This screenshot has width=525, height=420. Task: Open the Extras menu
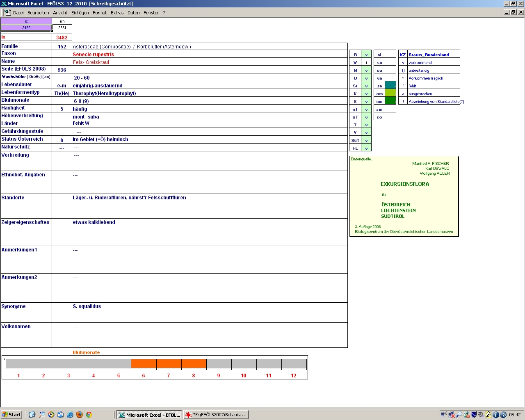point(117,13)
